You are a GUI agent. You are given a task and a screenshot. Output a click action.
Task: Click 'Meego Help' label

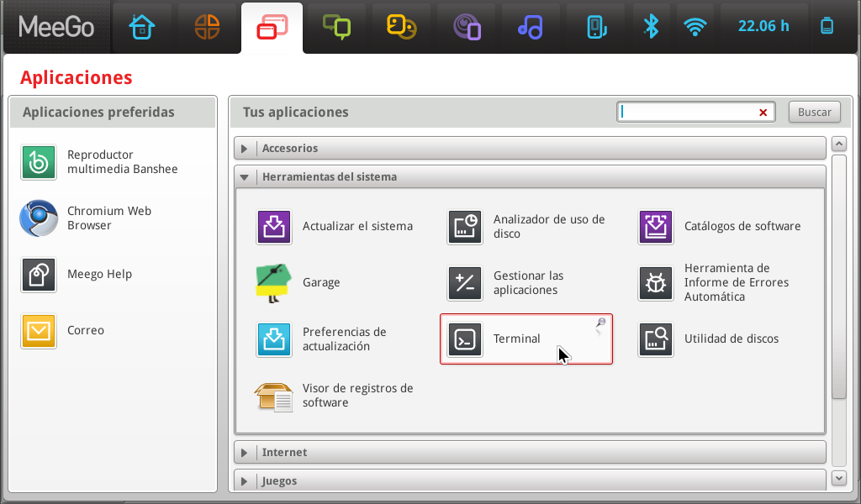coord(99,274)
